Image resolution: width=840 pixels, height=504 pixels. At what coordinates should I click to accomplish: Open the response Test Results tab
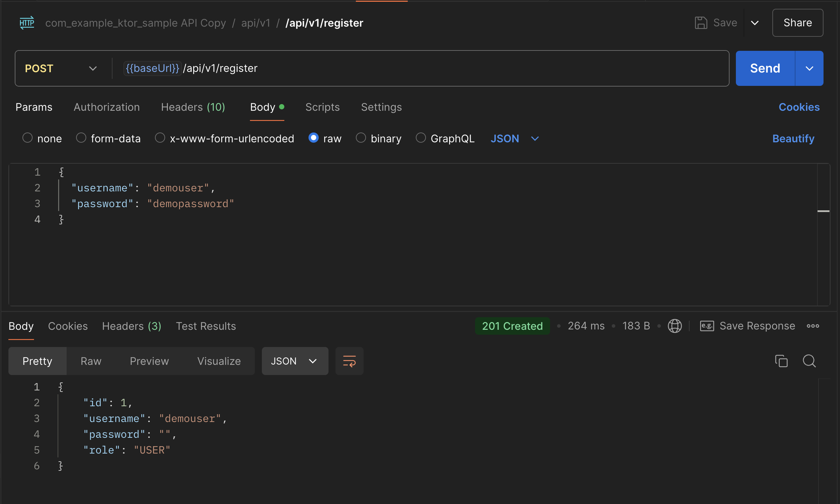point(206,326)
